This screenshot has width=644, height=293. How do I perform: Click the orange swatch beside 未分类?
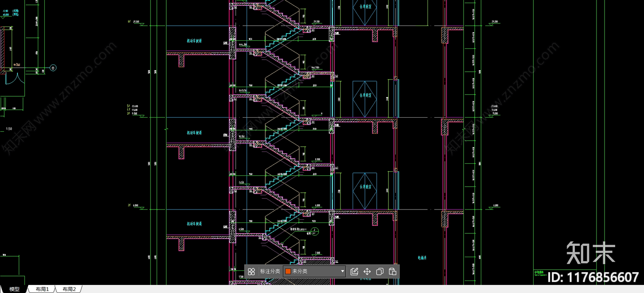288,271
